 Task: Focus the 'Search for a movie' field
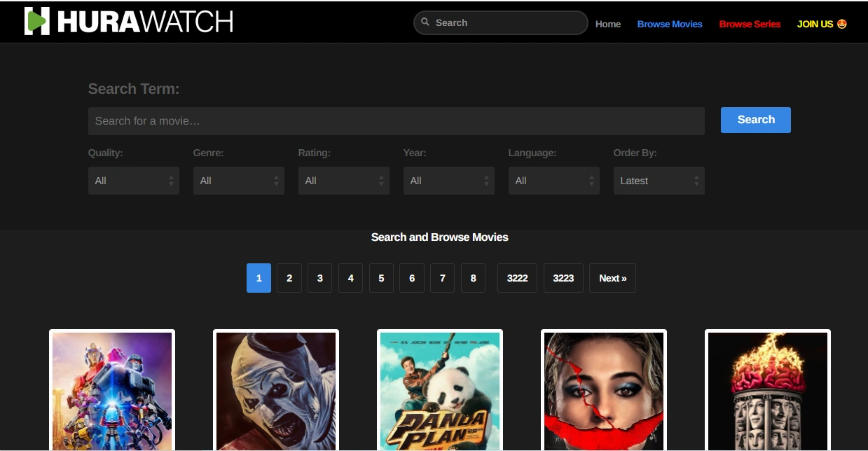(396, 121)
